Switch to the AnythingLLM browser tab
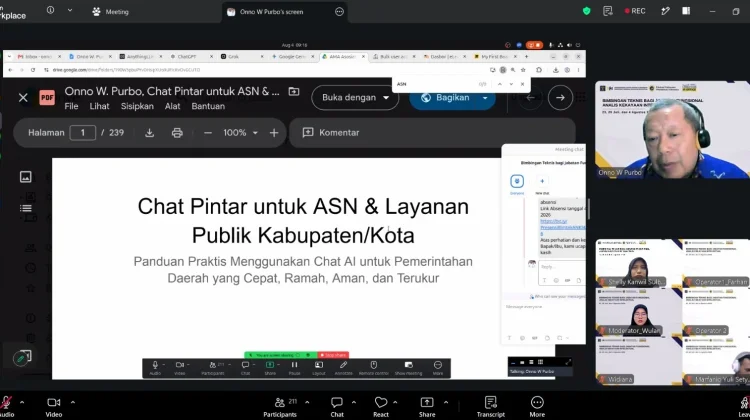 140,56
